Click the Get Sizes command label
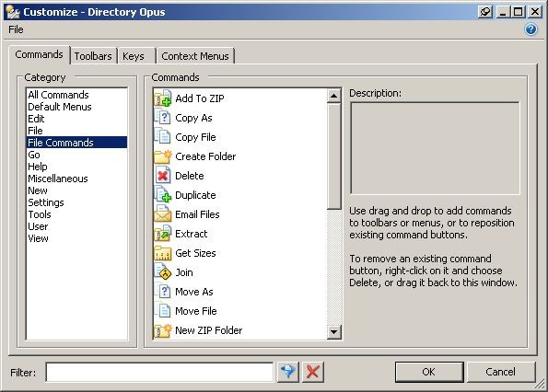548x392 pixels. (195, 253)
